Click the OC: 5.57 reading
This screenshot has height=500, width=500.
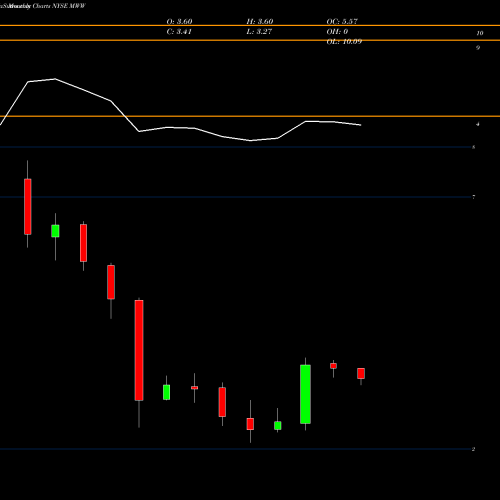pos(342,21)
